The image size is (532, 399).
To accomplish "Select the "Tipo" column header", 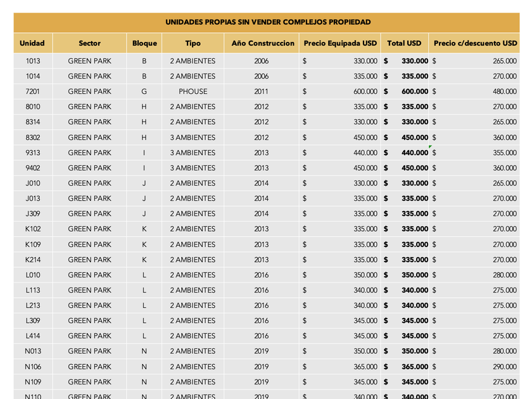I will (x=193, y=44).
